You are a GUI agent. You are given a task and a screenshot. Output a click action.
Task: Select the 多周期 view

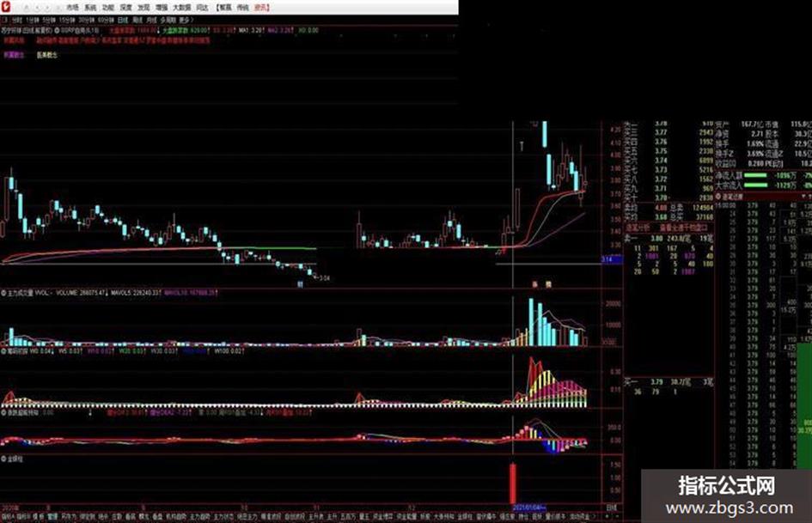click(x=168, y=20)
